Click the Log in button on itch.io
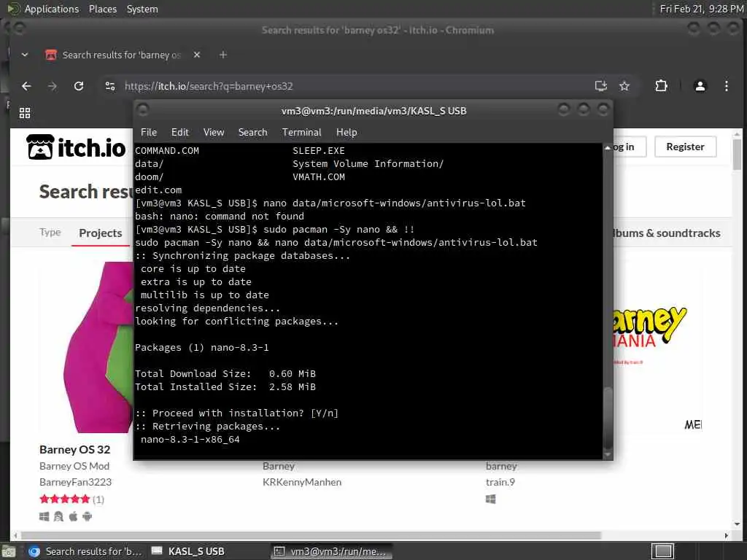The height and width of the screenshot is (560, 747). click(628, 147)
